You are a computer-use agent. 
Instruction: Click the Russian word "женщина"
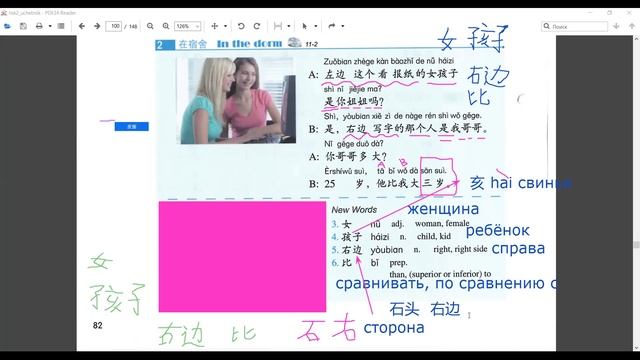443,209
